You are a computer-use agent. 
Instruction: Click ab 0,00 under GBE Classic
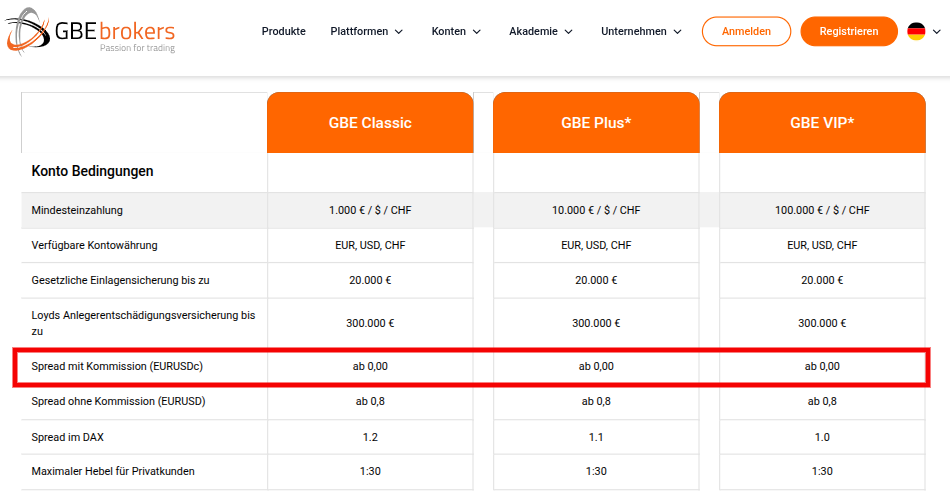[x=370, y=366]
